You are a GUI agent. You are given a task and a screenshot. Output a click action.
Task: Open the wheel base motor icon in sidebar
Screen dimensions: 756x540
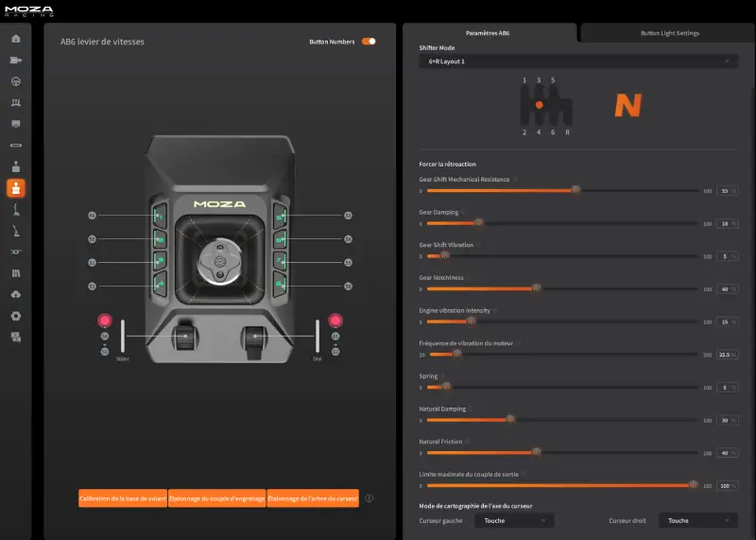(16, 60)
